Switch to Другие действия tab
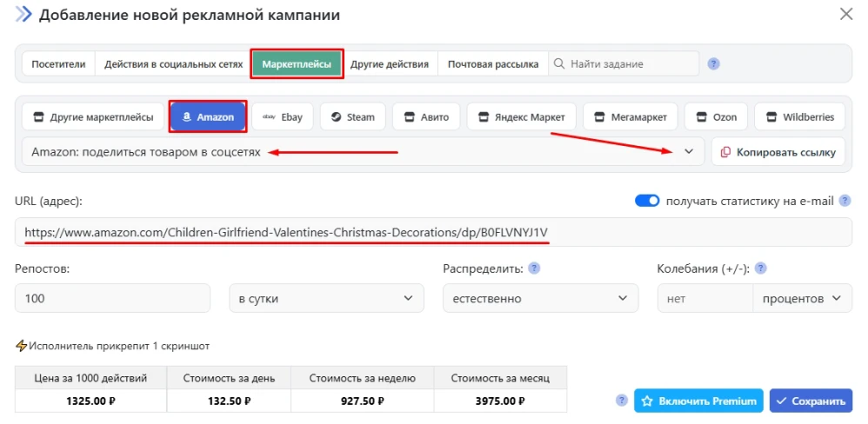This screenshot has width=868, height=424. (x=390, y=64)
